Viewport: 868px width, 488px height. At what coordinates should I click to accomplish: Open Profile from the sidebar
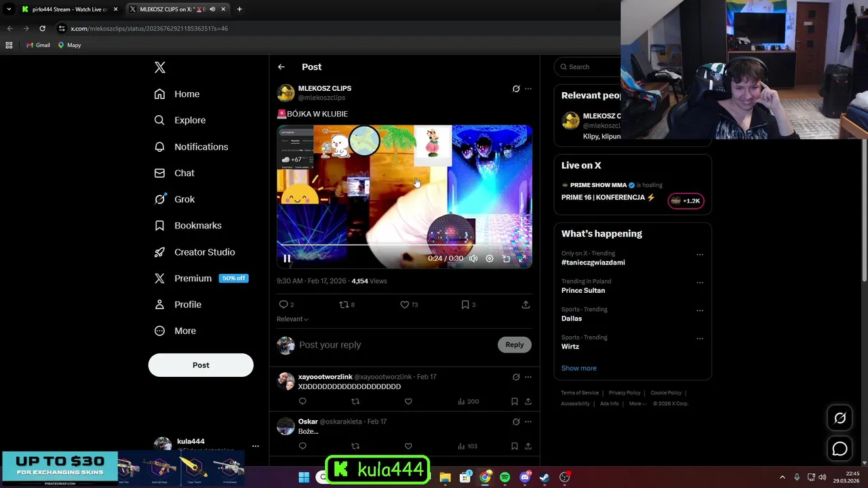[x=178, y=304]
